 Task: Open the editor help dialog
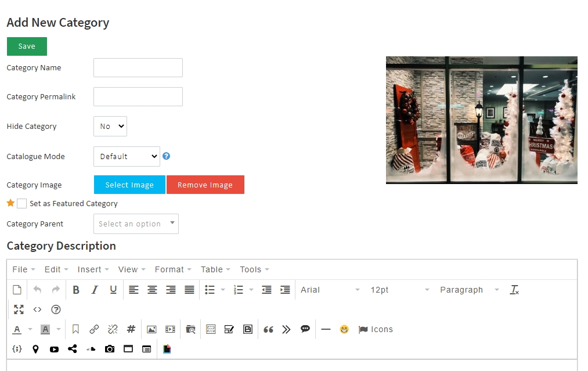(56, 309)
